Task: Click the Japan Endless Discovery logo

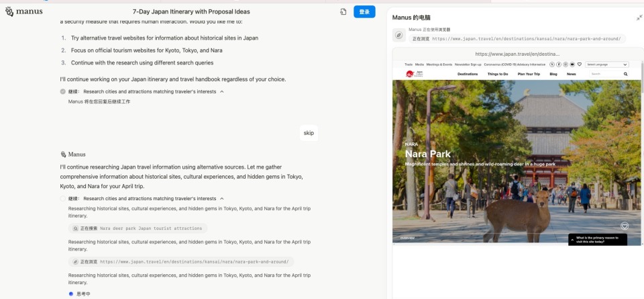Action: coord(415,74)
